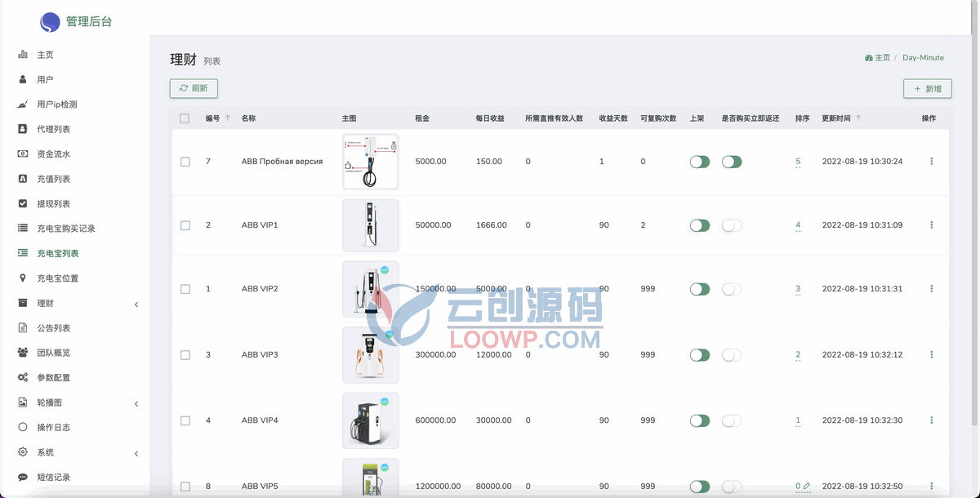Open the ABB Пробная версия product image
Viewport: 980px width, 498px height.
point(371,162)
